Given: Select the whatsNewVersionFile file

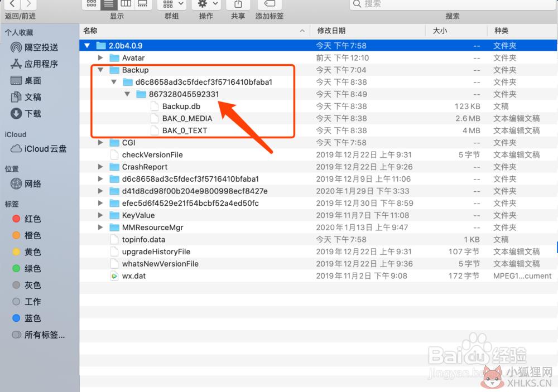Looking at the screenshot, I should pyautogui.click(x=160, y=264).
